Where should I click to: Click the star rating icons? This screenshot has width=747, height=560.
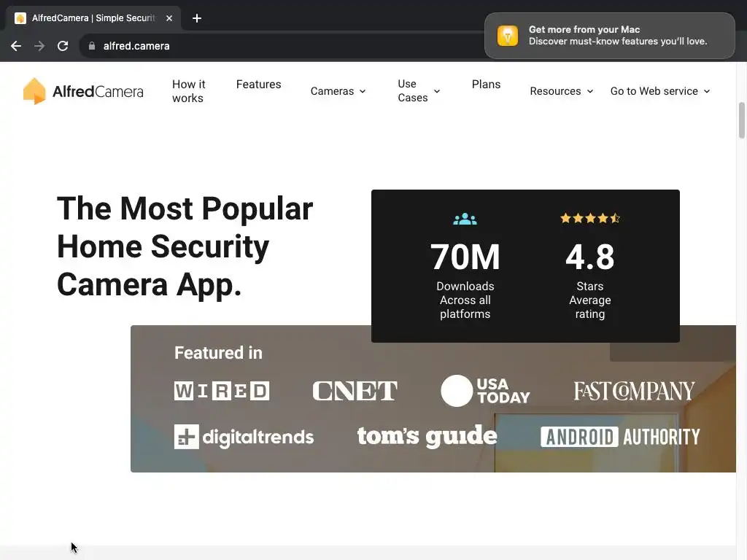[589, 218]
